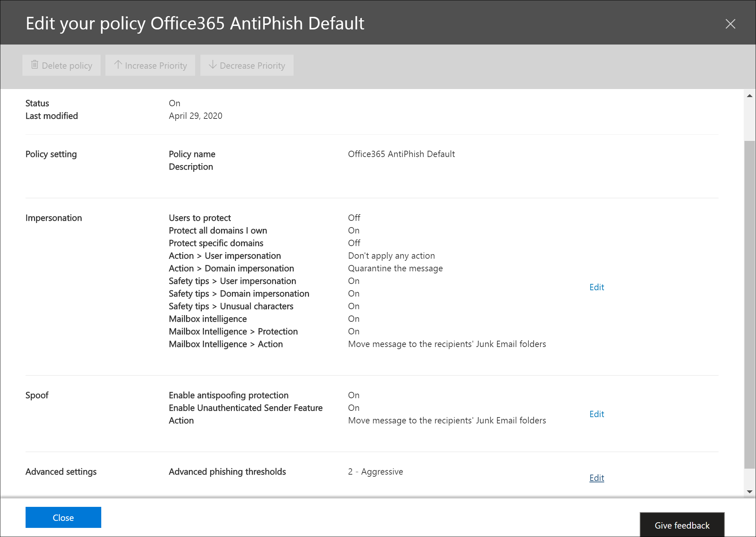Image resolution: width=756 pixels, height=537 pixels.
Task: Edit the Impersonation settings
Action: click(x=597, y=287)
